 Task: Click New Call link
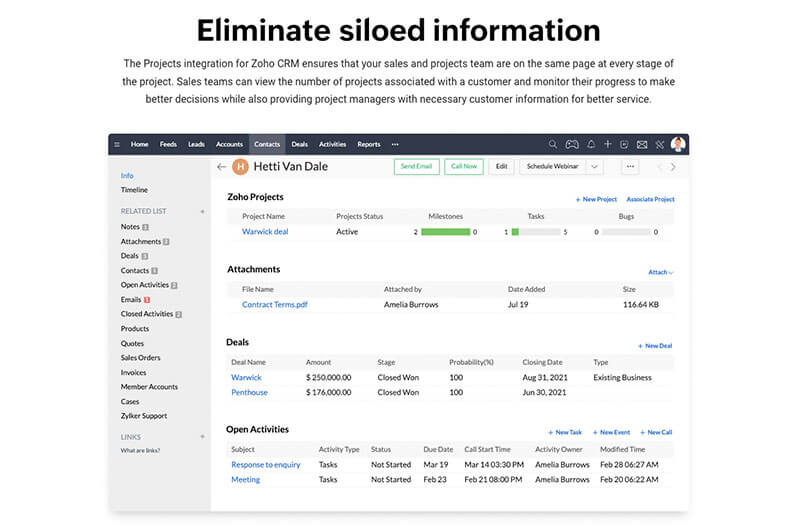[x=656, y=433]
